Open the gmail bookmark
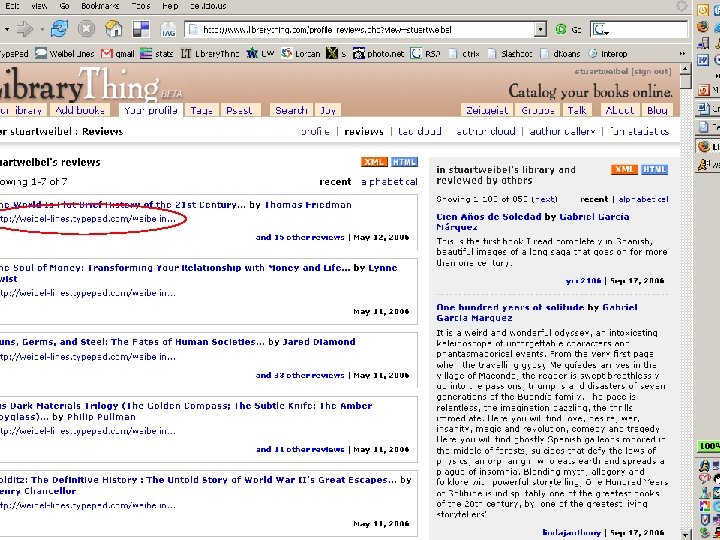The image size is (720, 540). pyautogui.click(x=118, y=54)
